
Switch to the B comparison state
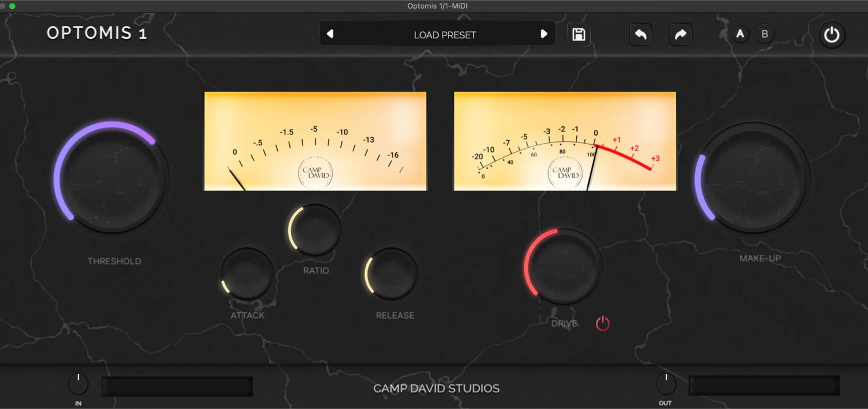(764, 34)
